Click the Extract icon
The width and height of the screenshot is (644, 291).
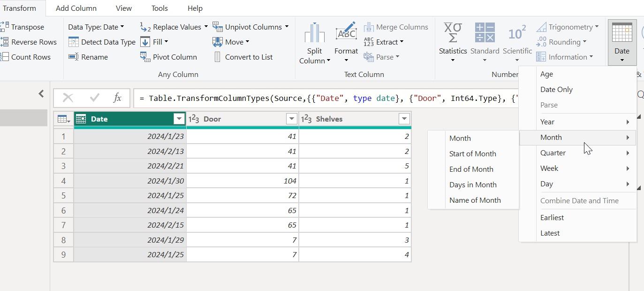coord(369,42)
